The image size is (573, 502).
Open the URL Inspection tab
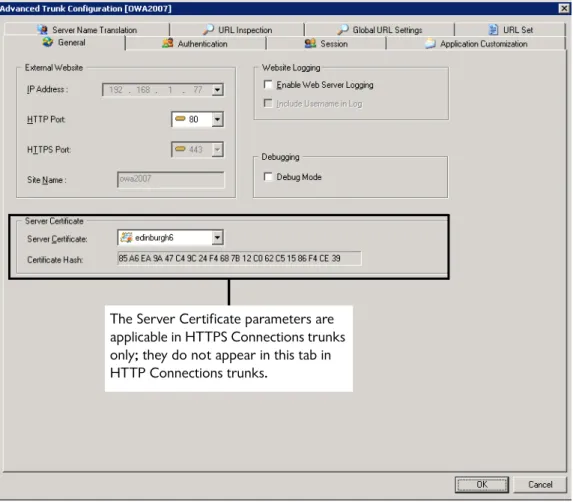[x=238, y=30]
